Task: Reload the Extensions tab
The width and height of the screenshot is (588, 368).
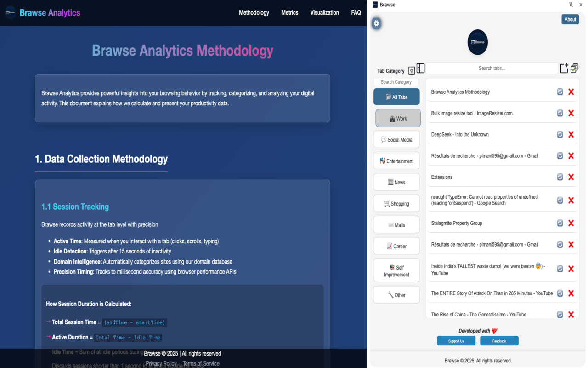Action: [560, 177]
